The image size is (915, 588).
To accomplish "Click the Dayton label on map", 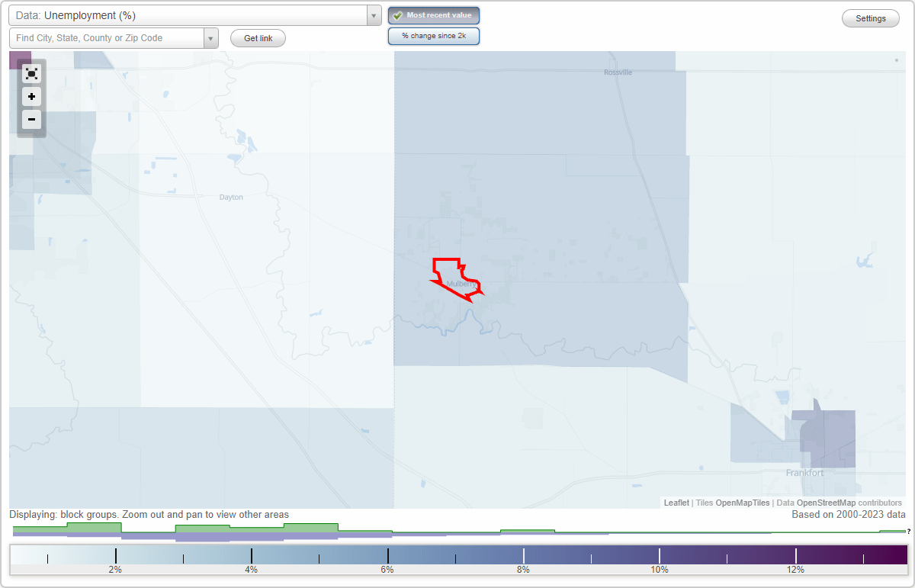I will click(x=231, y=197).
